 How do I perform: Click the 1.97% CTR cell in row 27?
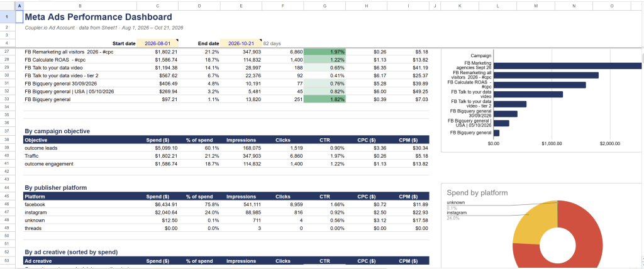pos(325,52)
